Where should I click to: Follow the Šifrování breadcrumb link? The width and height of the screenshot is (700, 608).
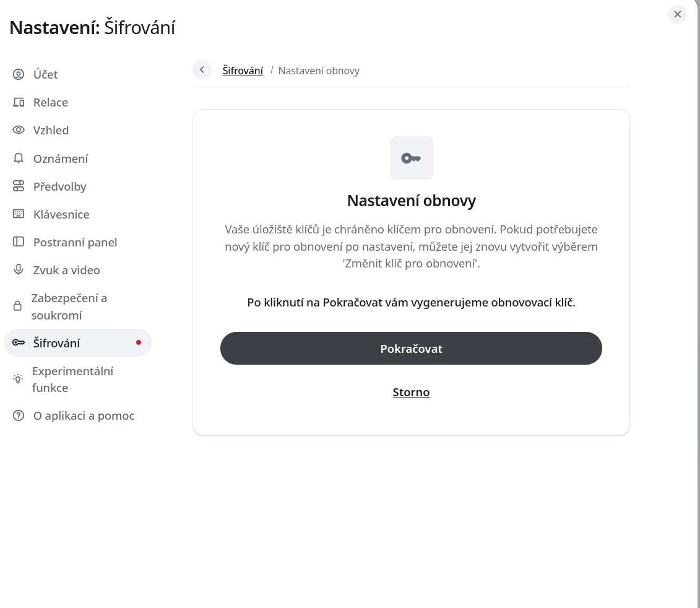pos(243,71)
